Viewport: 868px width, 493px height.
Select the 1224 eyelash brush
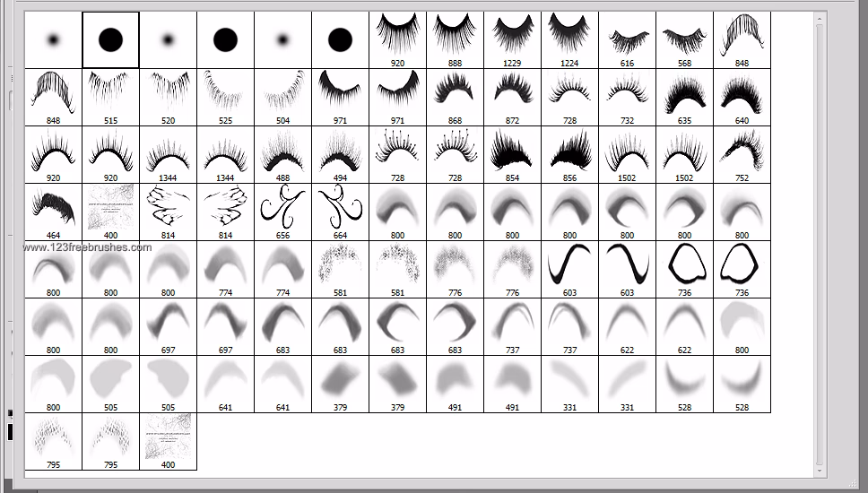(x=569, y=39)
